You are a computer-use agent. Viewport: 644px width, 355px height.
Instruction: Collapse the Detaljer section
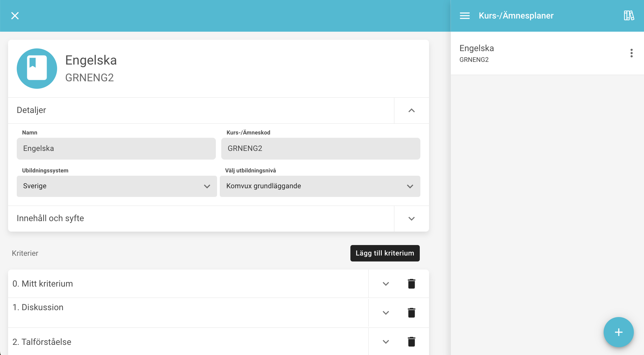(x=411, y=110)
